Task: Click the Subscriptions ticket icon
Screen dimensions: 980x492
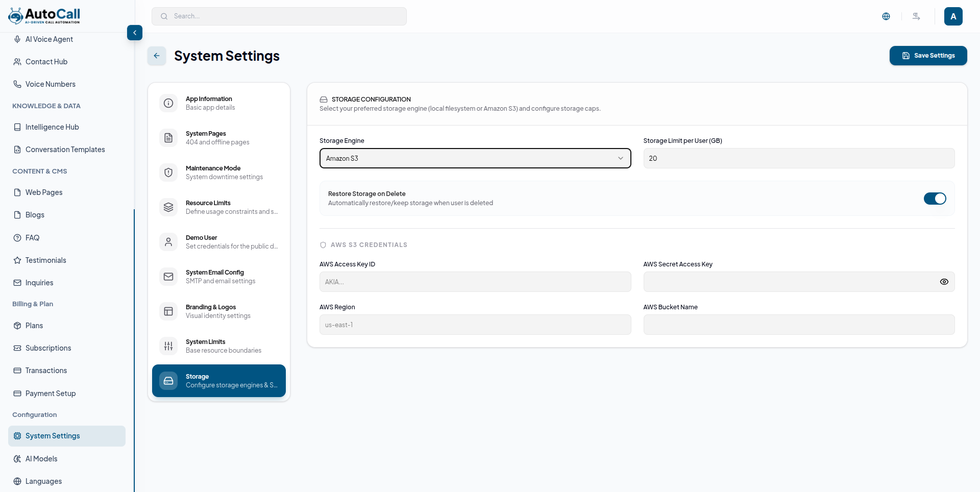Action: [x=17, y=348]
